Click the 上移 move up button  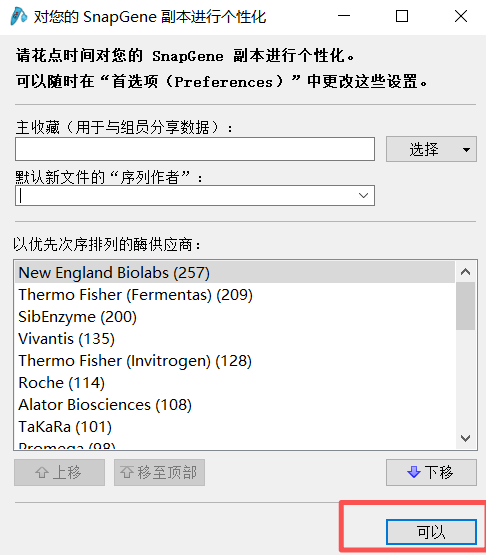pos(59,473)
